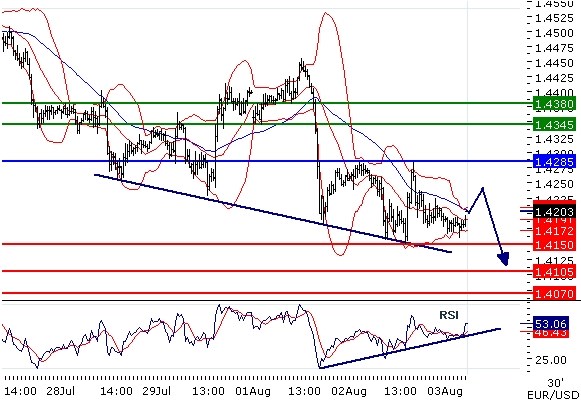Click the 53.06 RSI value label
581x405 pixels.
point(550,324)
